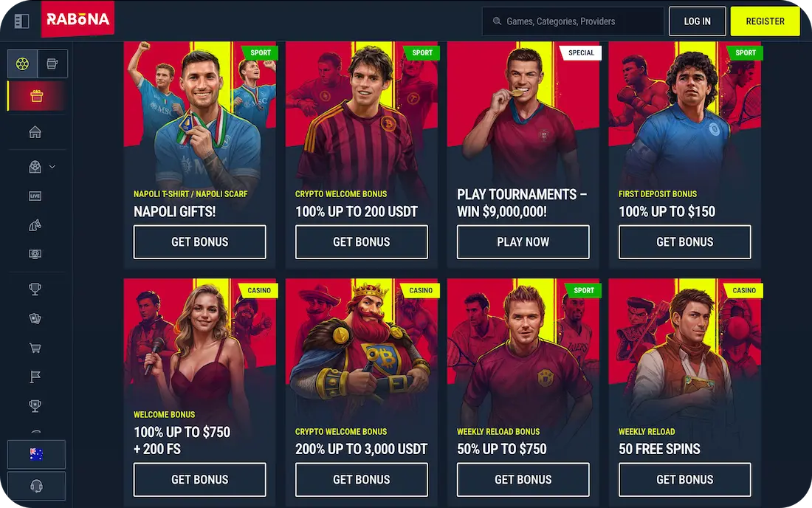The image size is (812, 508).
Task: Open the flag challenges icon
Action: 35,377
